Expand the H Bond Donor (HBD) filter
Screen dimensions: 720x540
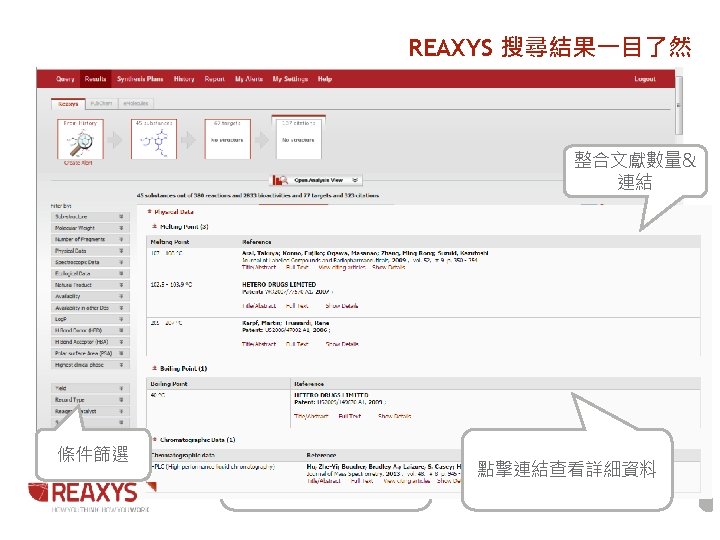coord(90,330)
